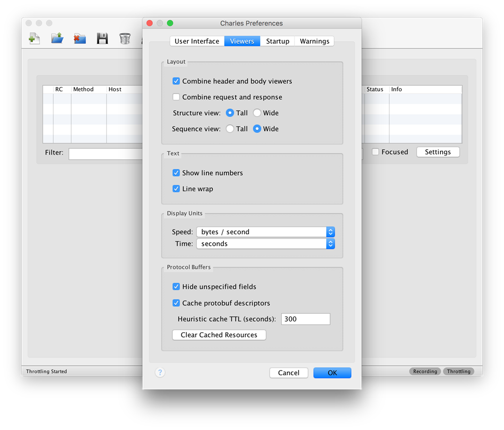Confirm preferences with OK button
This screenshot has width=504, height=430.
pyautogui.click(x=332, y=373)
